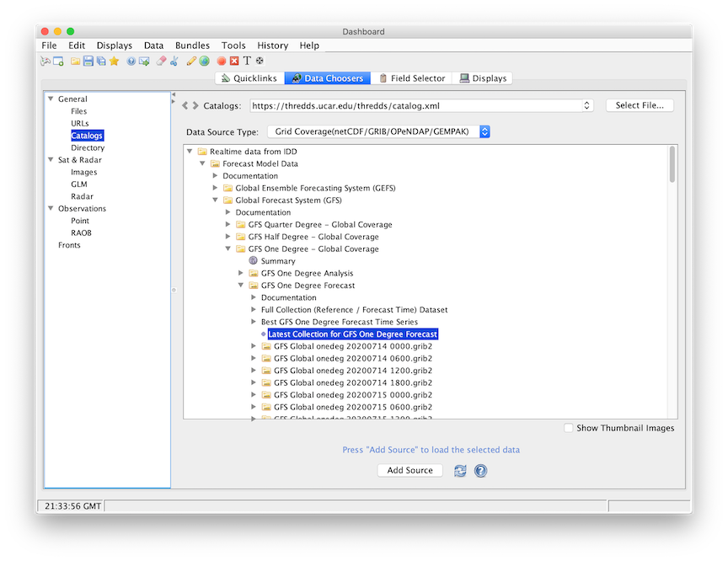Save the current bundle with the save icon
728x561 pixels.
88,61
